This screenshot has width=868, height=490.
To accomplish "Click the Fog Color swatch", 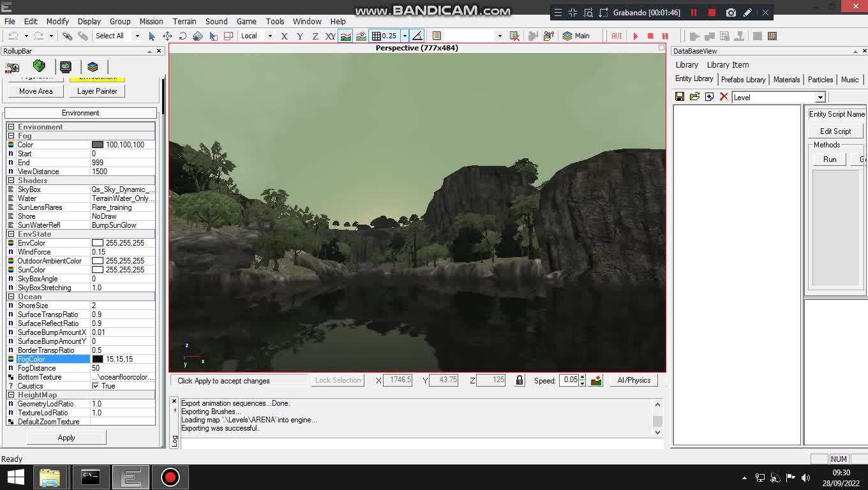I will (98, 145).
